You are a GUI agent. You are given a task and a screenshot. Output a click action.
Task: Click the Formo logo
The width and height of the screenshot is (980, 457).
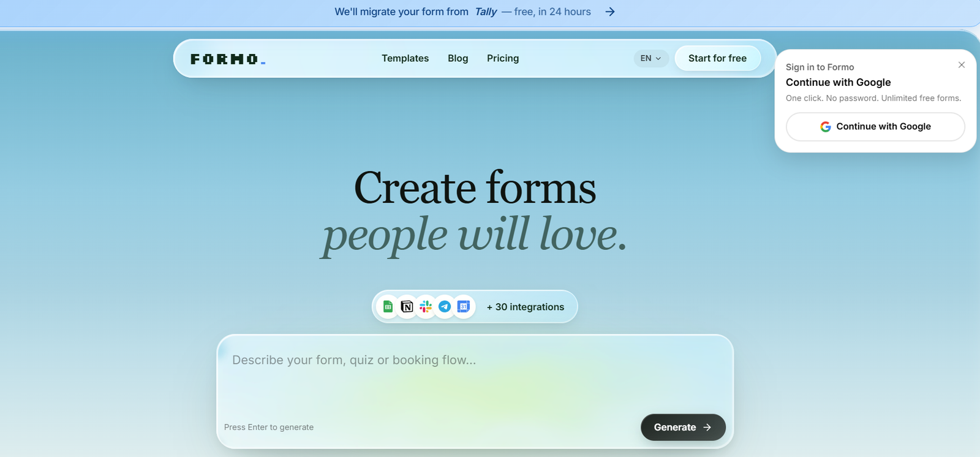[228, 59]
